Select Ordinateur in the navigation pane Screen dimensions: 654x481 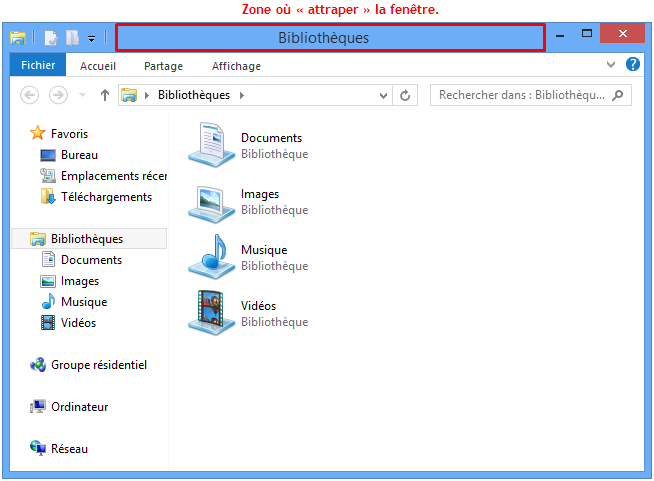pyautogui.click(x=69, y=407)
